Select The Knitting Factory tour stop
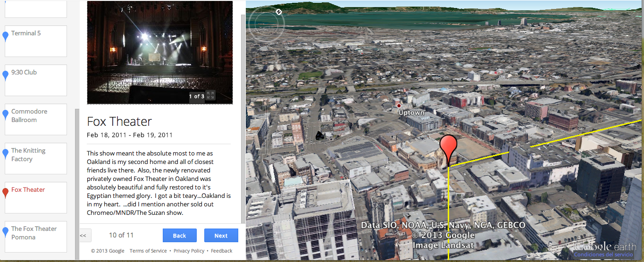 pyautogui.click(x=36, y=159)
